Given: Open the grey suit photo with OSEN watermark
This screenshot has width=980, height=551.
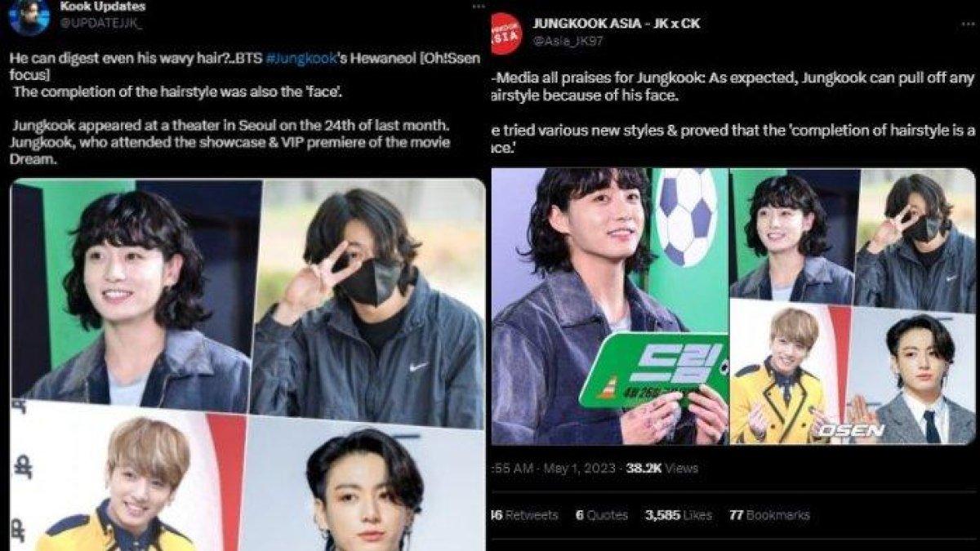Looking at the screenshot, I should coord(912,378).
